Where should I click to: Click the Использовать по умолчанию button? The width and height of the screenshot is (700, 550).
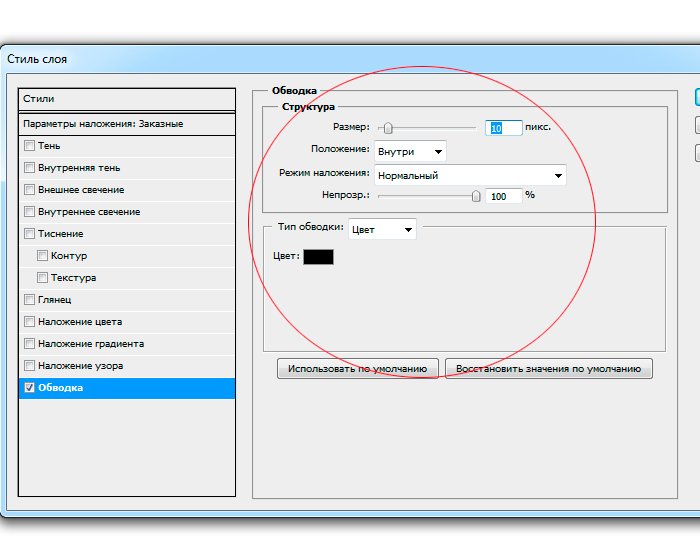click(x=357, y=369)
